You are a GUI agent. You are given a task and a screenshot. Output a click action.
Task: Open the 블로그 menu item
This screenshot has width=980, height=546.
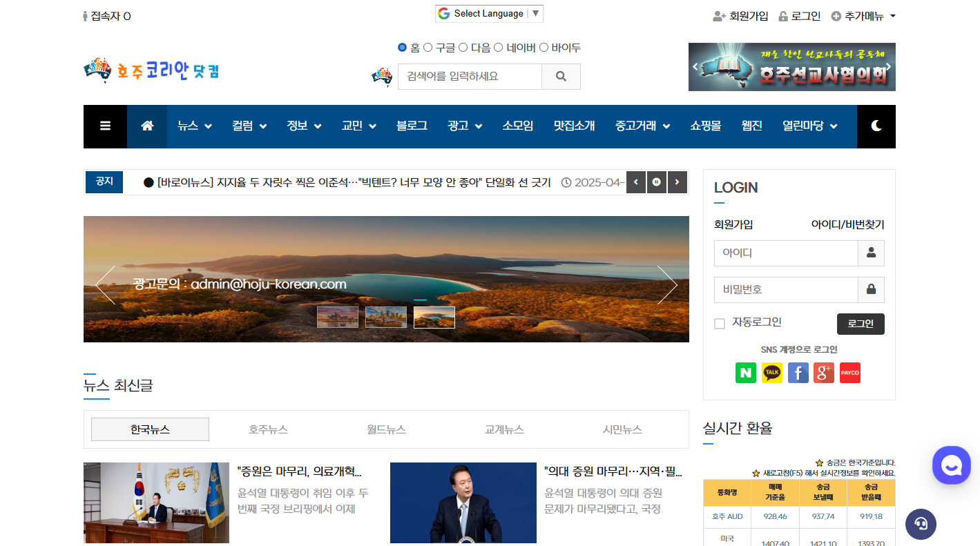point(411,127)
